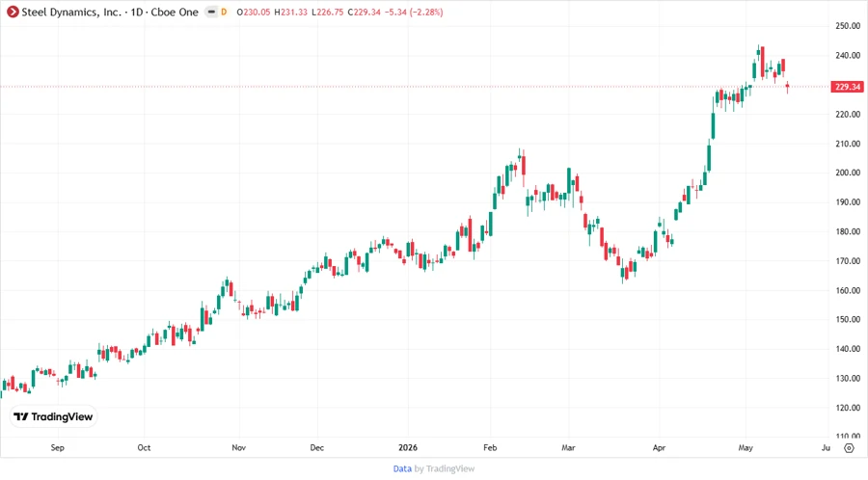Click the TradingView logo badge
The image size is (868, 480).
coord(53,416)
